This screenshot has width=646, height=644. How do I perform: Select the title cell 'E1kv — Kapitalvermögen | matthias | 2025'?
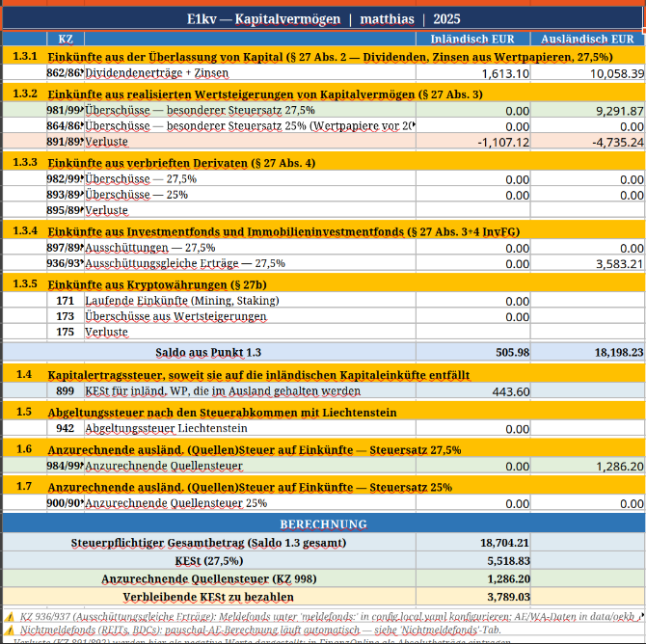point(323,19)
